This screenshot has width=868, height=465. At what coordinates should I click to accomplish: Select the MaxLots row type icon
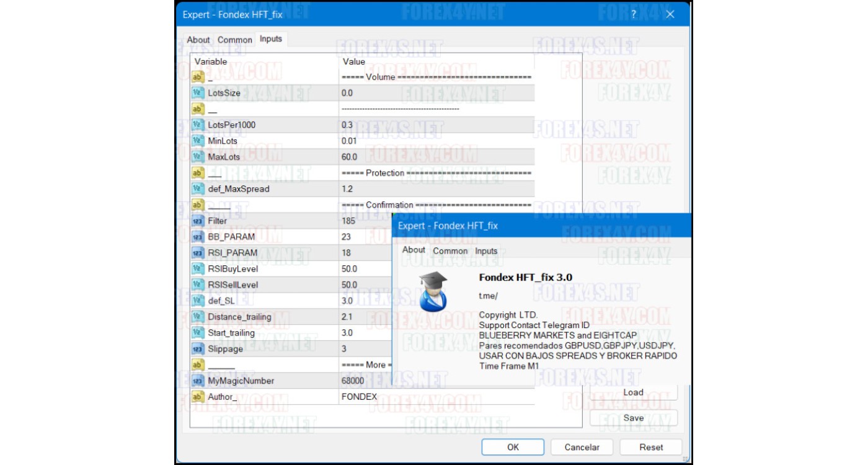tap(198, 157)
